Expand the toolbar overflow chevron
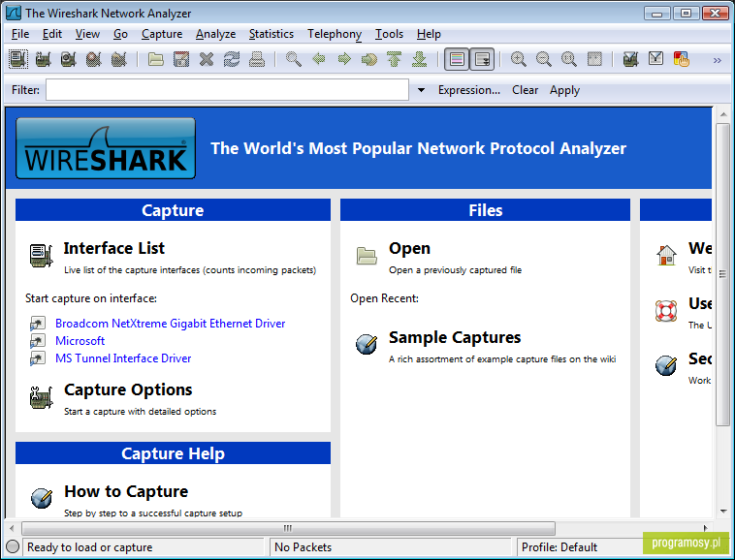 coord(718,60)
